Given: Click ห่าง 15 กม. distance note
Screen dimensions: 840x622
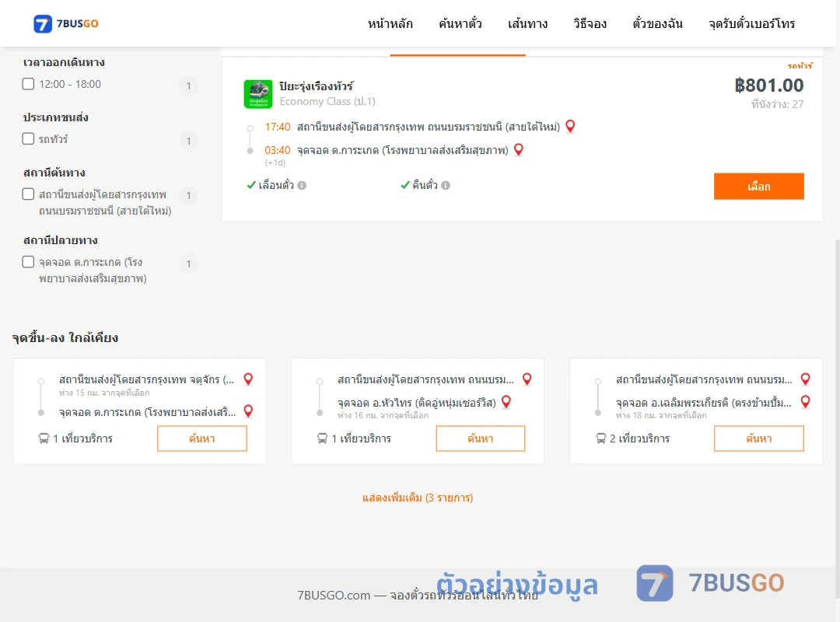Looking at the screenshot, I should click(104, 393).
